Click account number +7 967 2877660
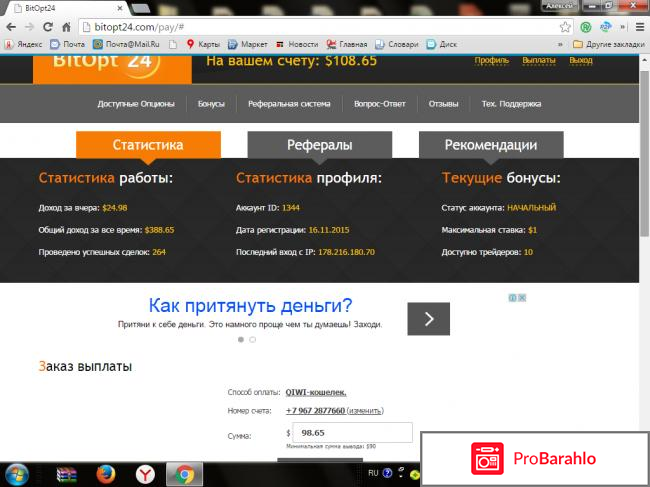 [x=315, y=410]
